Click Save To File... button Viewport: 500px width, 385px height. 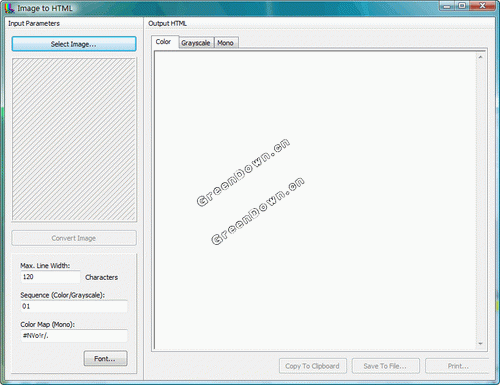coord(385,366)
